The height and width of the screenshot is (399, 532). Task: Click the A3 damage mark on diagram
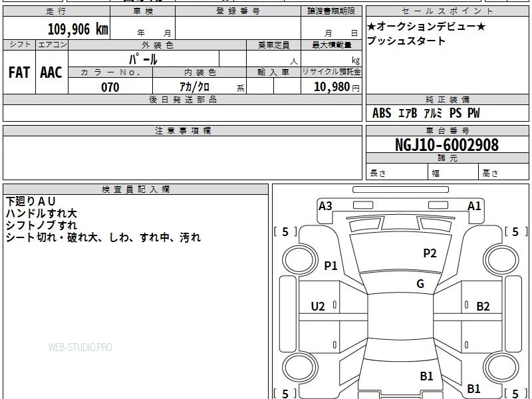click(325, 206)
